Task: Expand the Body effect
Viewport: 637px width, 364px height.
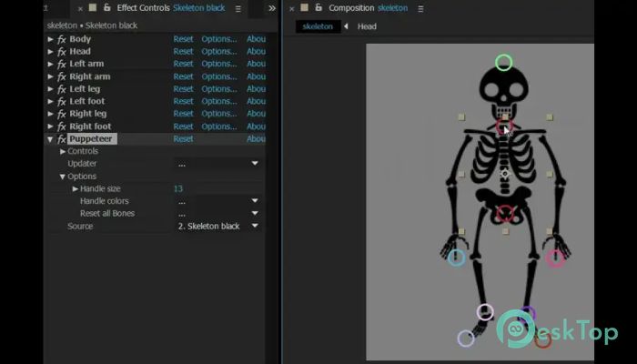Action: pos(50,39)
